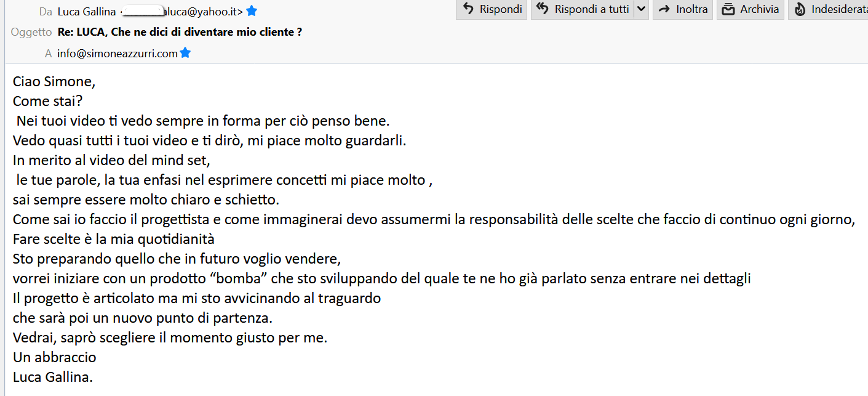Archive the email with Archivia
Screen dimensions: 868x396
point(751,9)
